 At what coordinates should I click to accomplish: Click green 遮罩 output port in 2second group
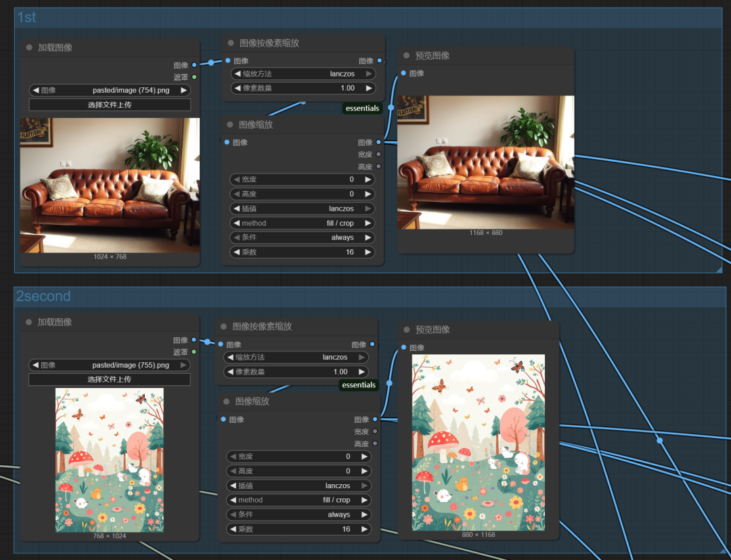(x=194, y=352)
